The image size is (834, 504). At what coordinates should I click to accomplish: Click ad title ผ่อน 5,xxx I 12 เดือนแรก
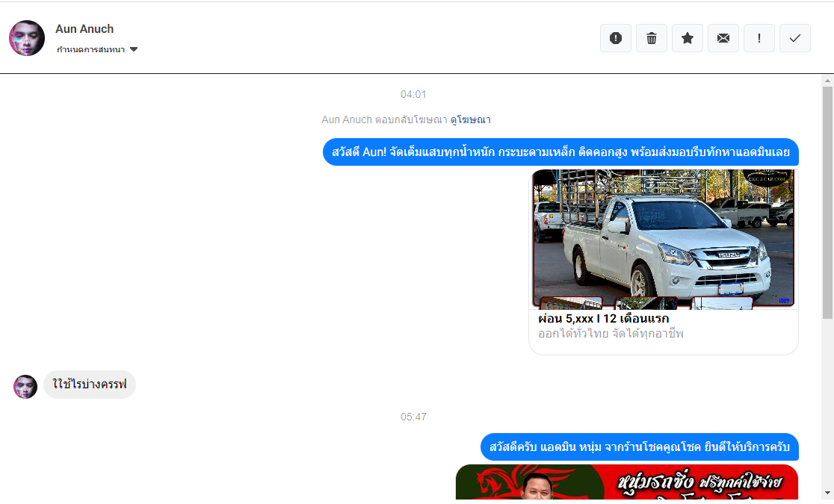point(603,319)
